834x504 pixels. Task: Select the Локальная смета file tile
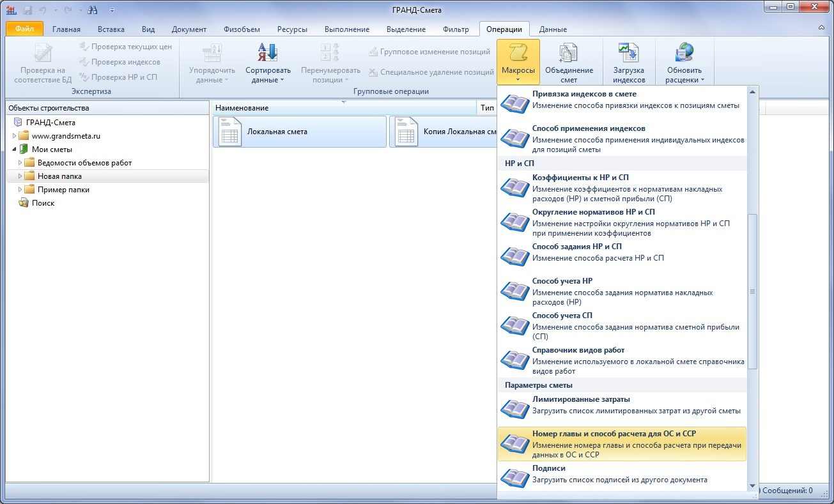point(300,132)
